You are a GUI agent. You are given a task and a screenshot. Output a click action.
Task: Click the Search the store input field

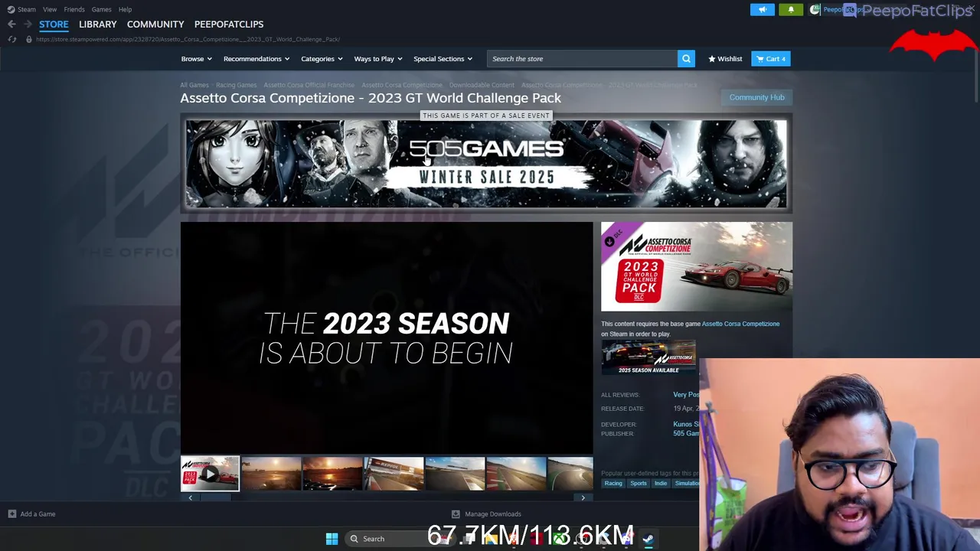[x=582, y=59]
